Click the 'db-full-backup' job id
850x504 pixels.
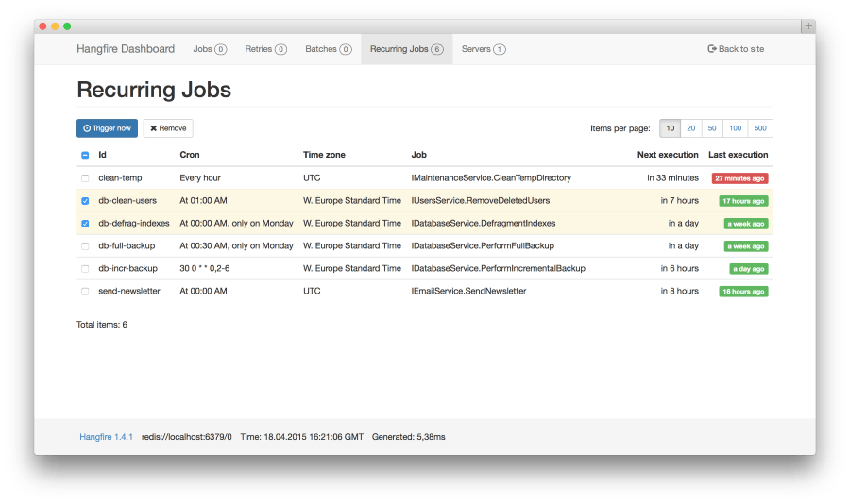(127, 246)
